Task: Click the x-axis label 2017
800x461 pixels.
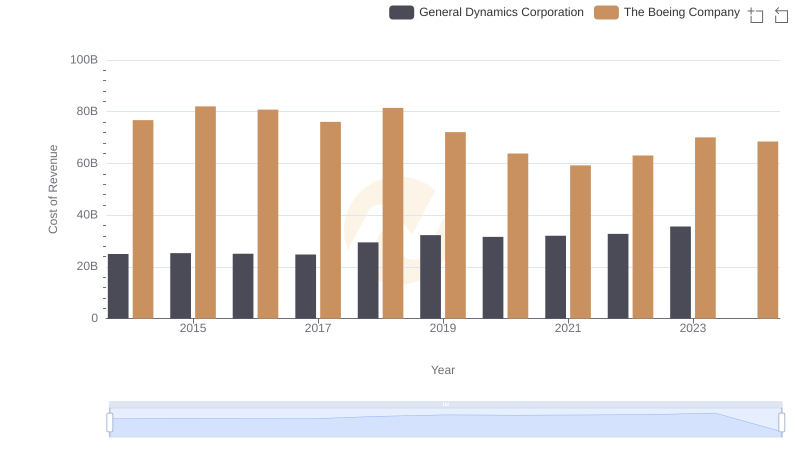Action: coord(318,328)
